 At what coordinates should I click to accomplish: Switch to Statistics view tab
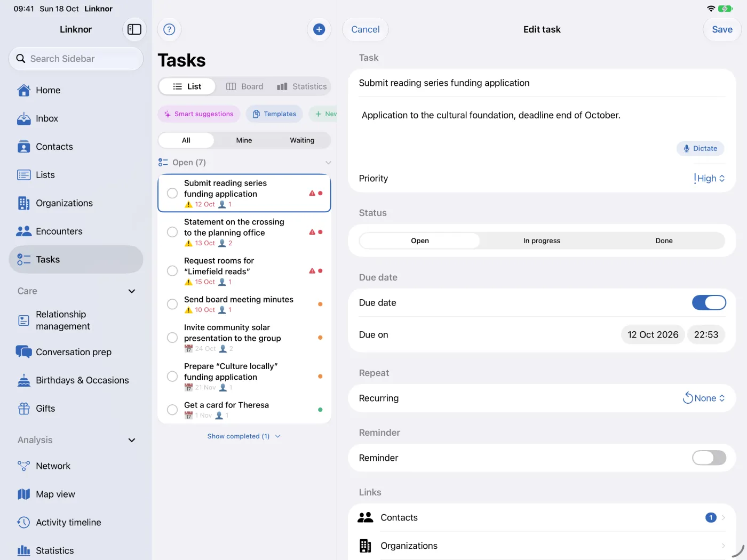[301, 86]
